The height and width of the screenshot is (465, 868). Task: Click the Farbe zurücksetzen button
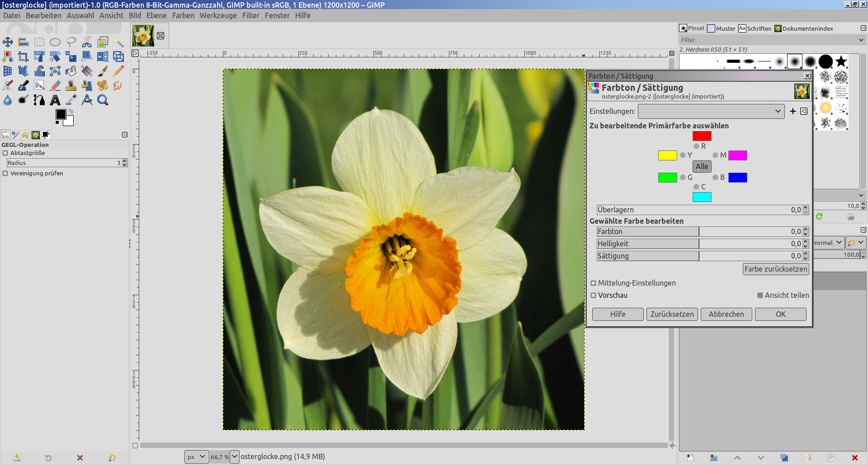pos(775,269)
